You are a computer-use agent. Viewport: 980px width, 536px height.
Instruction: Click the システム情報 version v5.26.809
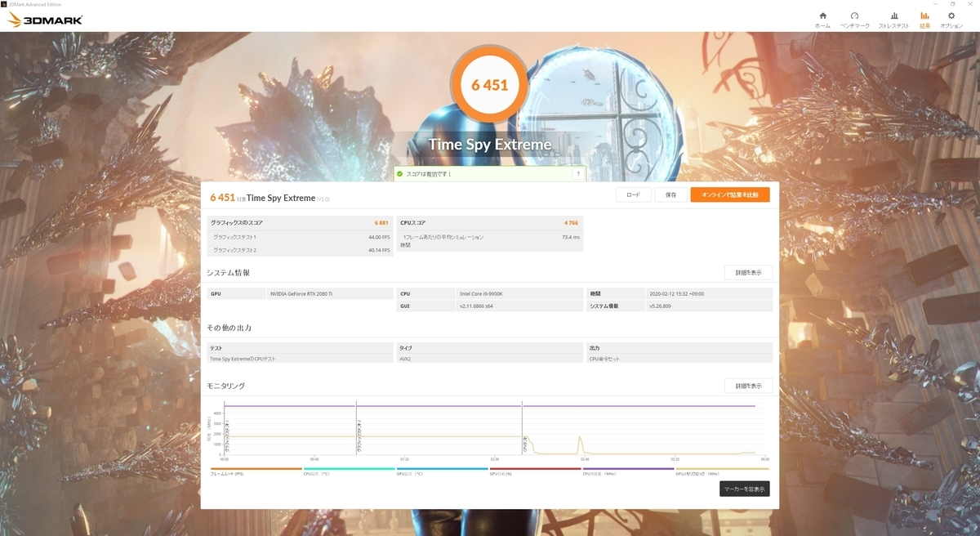coord(709,306)
